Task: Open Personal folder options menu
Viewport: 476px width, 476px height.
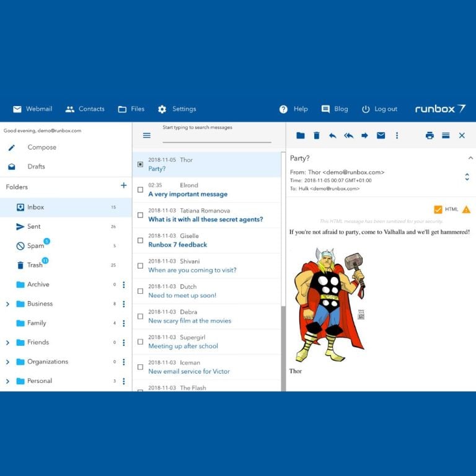Action: point(123,381)
